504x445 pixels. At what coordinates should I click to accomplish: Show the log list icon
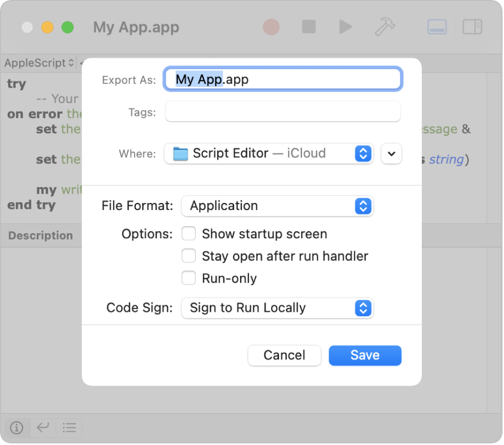[69, 428]
